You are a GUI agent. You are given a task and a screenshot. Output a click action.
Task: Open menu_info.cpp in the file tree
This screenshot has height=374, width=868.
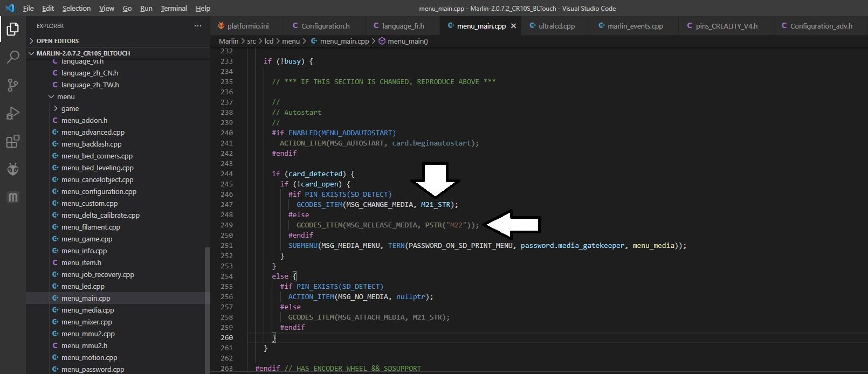(x=118, y=251)
